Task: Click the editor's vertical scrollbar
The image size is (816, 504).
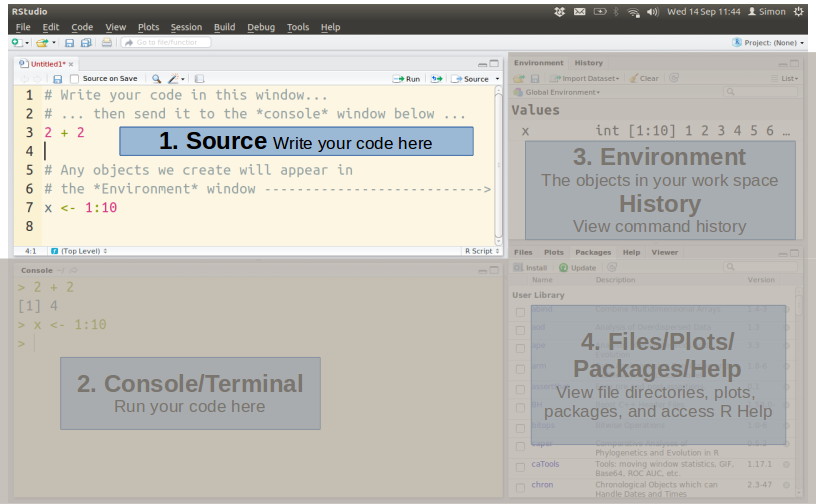Action: point(499,166)
